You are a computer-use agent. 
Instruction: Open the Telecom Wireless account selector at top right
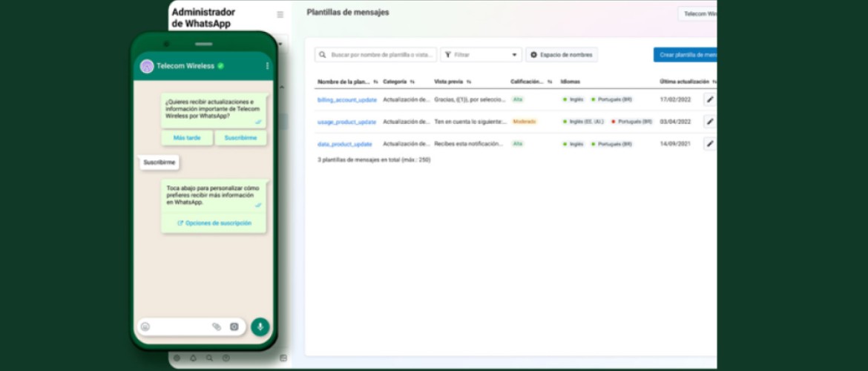[697, 14]
